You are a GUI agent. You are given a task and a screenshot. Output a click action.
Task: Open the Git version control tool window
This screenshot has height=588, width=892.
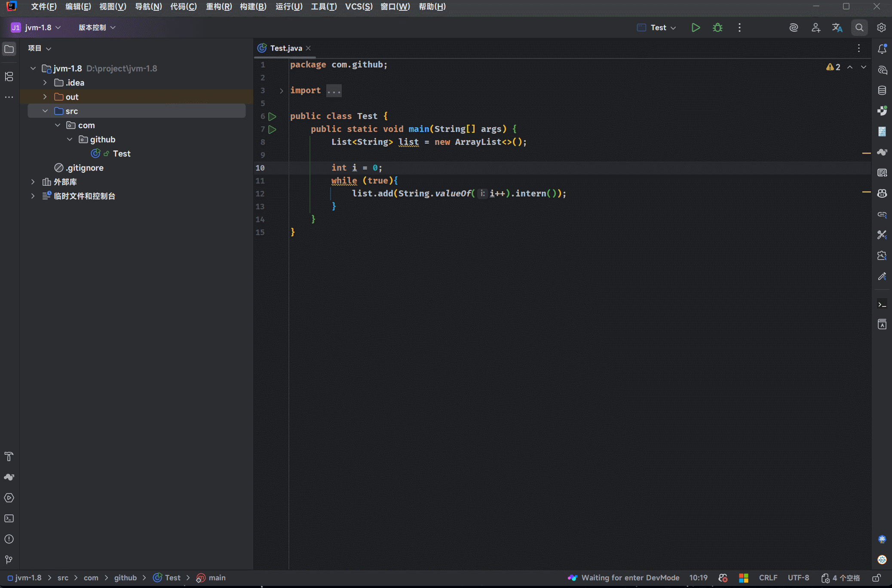[9, 560]
